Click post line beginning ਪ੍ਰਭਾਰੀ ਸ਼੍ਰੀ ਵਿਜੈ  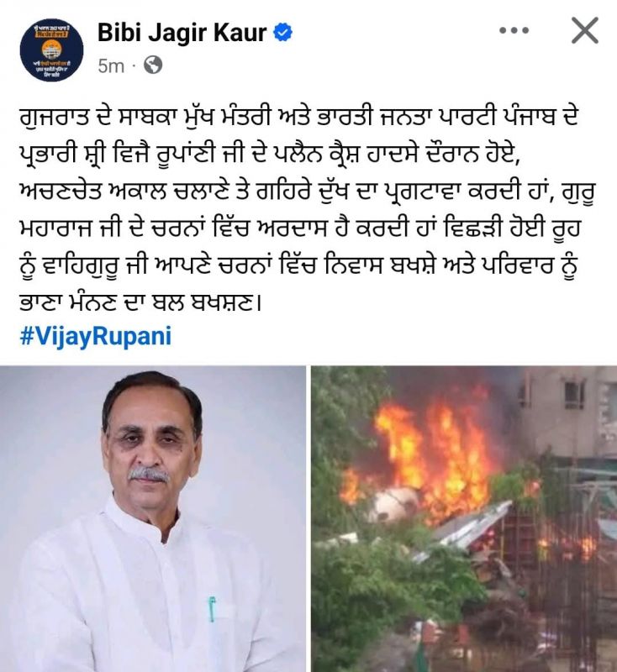click(270, 154)
